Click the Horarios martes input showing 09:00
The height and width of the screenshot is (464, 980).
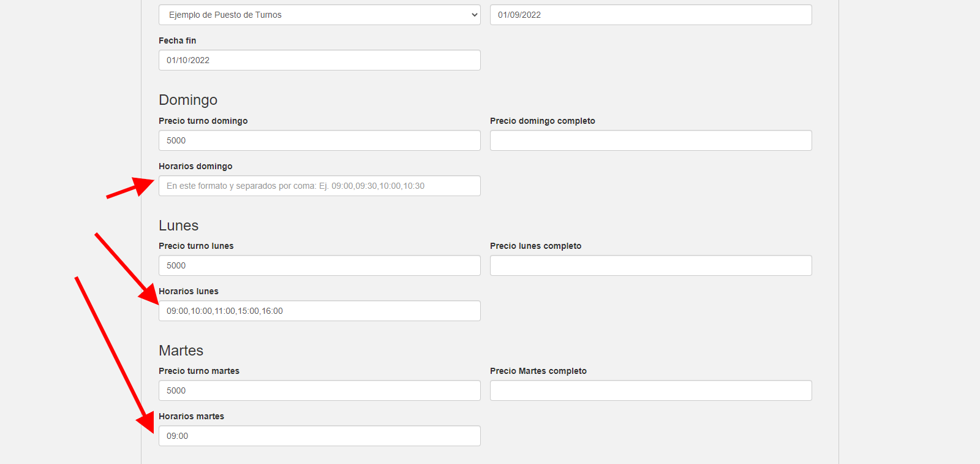[x=319, y=436]
